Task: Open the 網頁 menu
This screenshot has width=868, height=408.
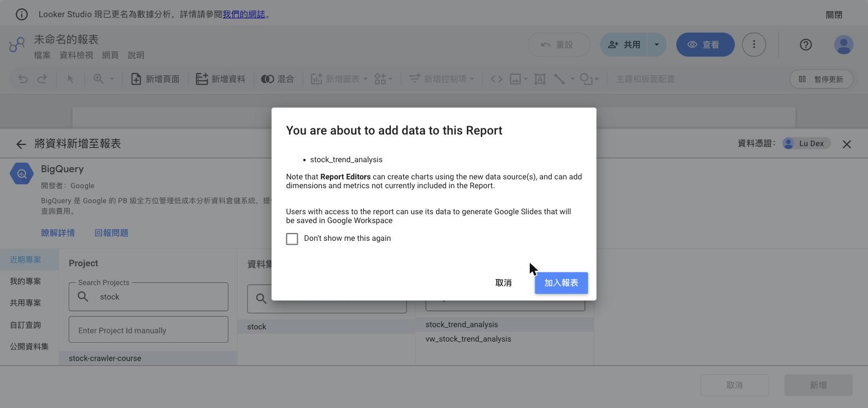Action: (111, 55)
